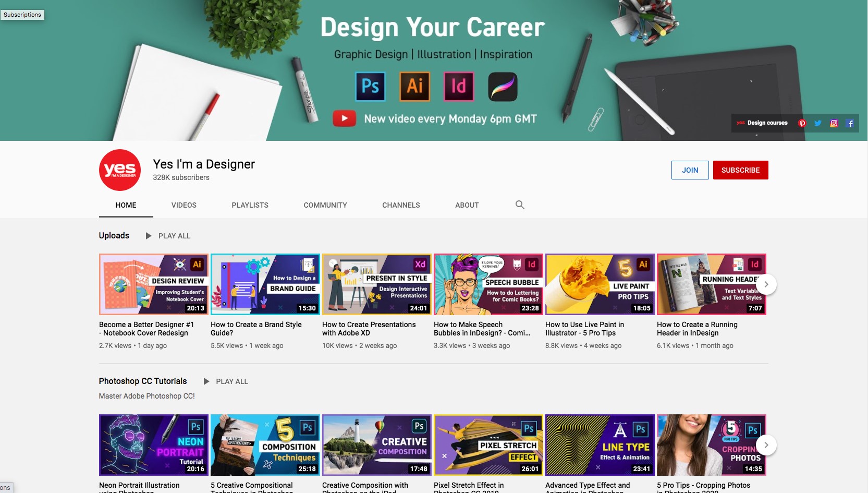Screen dimensions: 868x493
Task: Click the JOIN button
Action: pos(690,170)
